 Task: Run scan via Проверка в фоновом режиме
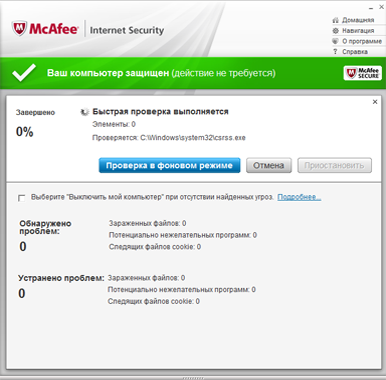[169, 165]
